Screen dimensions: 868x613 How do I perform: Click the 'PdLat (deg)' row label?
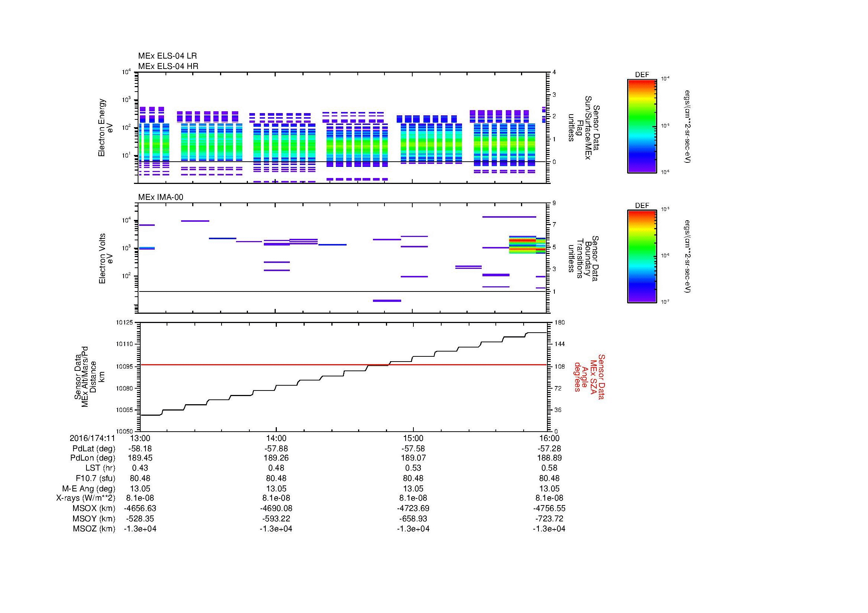(94, 449)
